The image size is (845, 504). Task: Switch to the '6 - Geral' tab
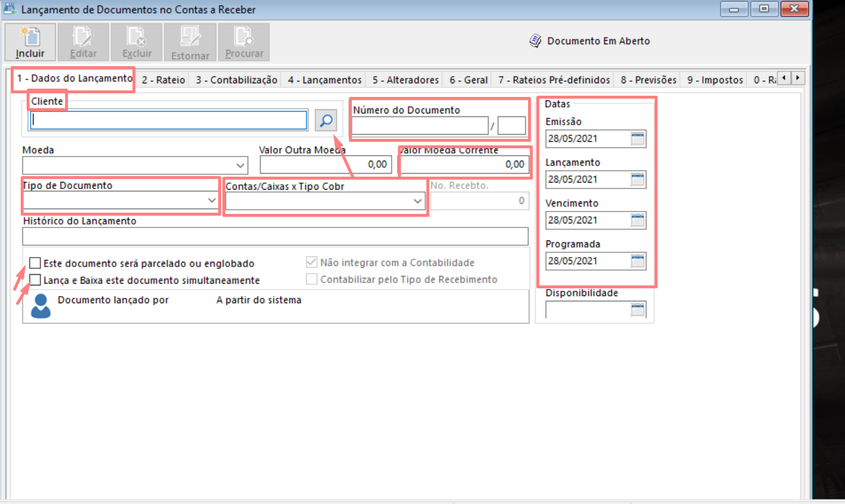(x=468, y=80)
